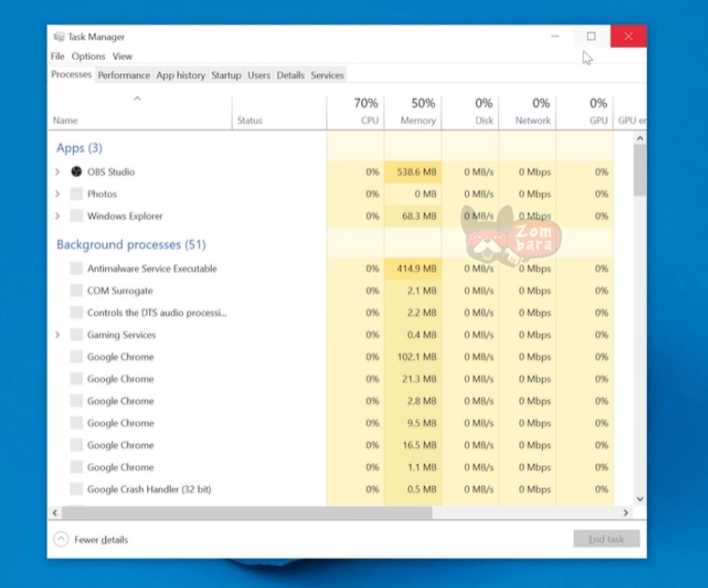Click the Apps (3) group header
Image resolution: width=708 pixels, height=588 pixels.
click(x=80, y=147)
